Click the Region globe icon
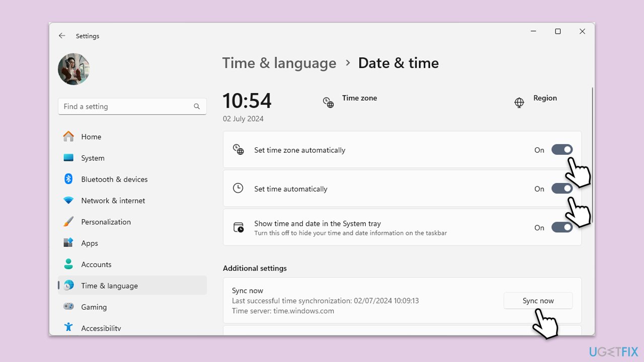 pyautogui.click(x=519, y=103)
